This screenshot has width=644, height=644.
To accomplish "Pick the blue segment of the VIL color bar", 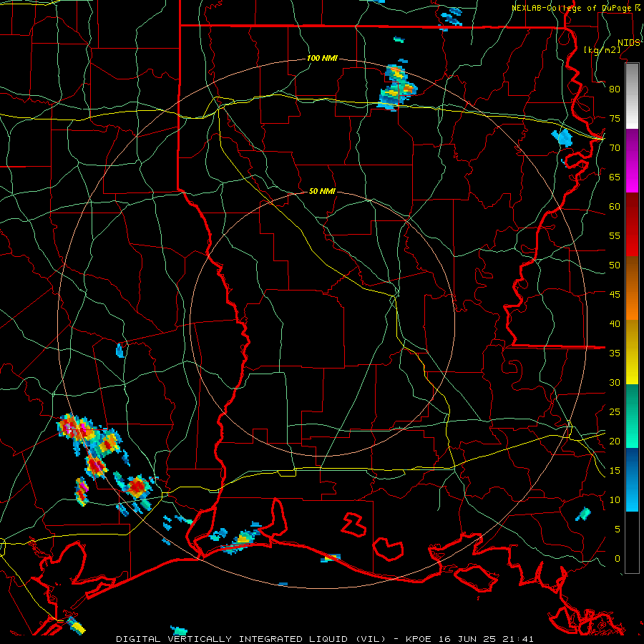I will point(632,479).
